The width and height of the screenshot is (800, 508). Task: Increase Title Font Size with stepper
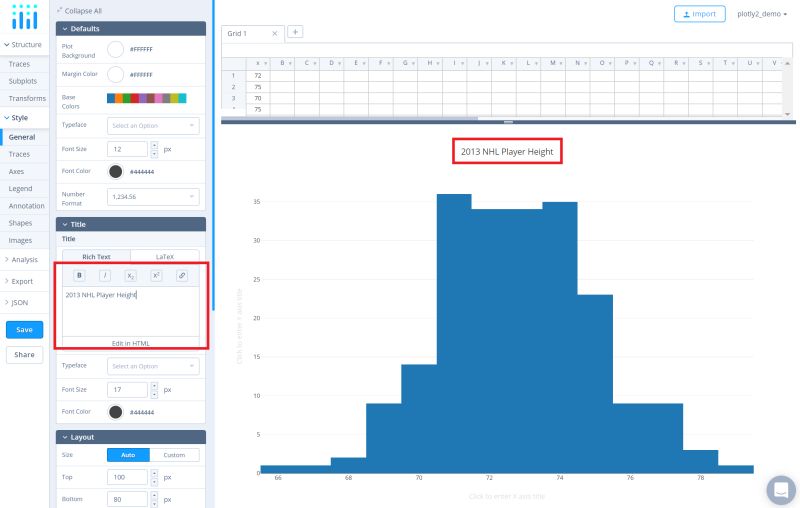tap(154, 386)
